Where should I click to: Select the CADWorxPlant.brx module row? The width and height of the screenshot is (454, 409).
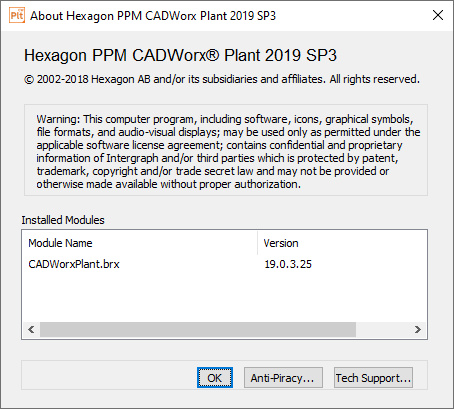click(x=224, y=264)
